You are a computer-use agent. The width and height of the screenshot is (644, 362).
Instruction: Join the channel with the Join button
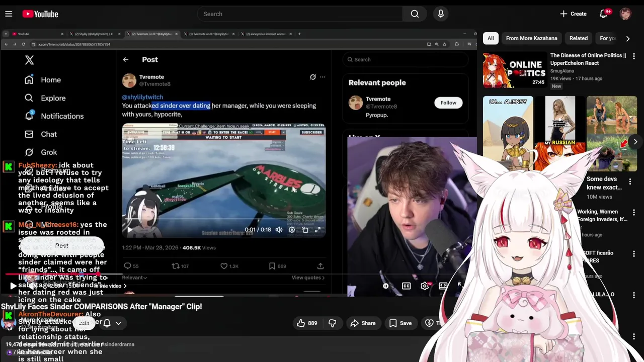(x=84, y=323)
